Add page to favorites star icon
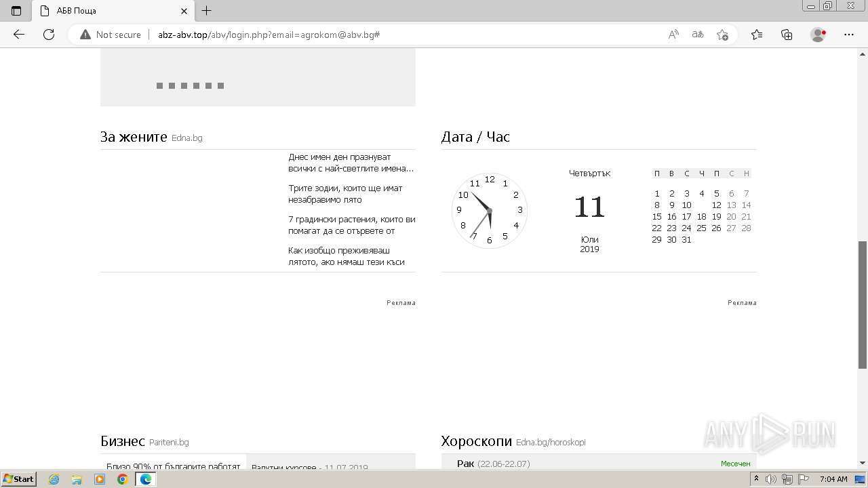 coord(722,35)
